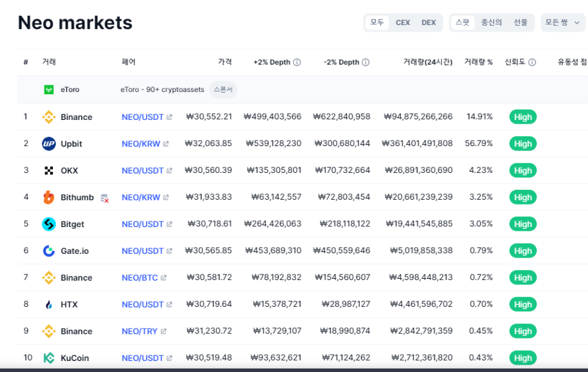Click the eToro logo icon
The height and width of the screenshot is (372, 588).
[x=49, y=89]
